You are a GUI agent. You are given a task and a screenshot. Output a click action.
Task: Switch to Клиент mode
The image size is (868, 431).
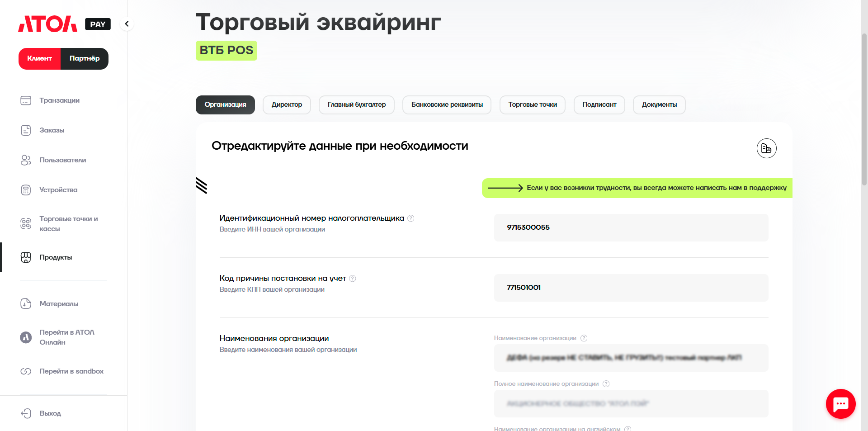click(x=39, y=59)
